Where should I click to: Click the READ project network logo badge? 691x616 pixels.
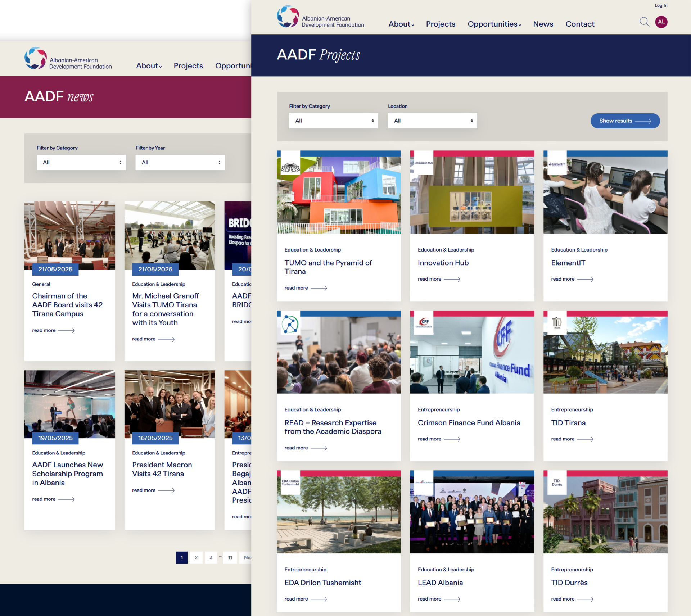tap(290, 324)
